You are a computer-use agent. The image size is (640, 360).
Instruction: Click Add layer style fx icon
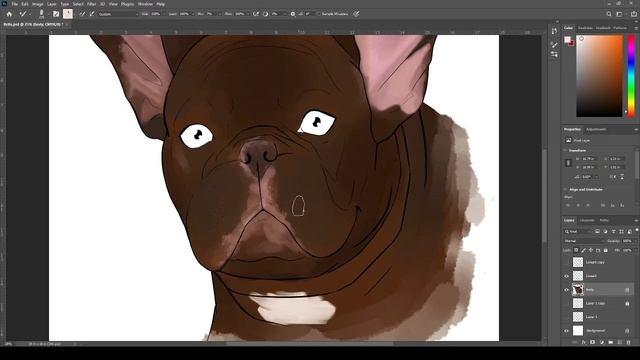[x=584, y=342]
